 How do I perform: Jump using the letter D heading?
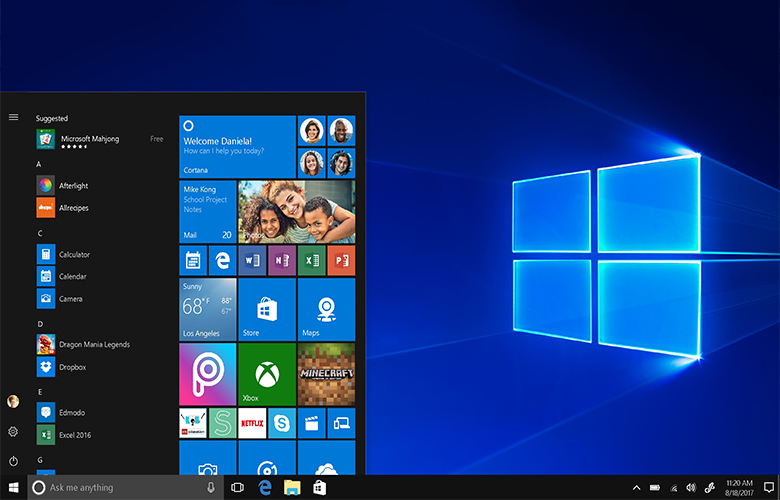[40, 324]
